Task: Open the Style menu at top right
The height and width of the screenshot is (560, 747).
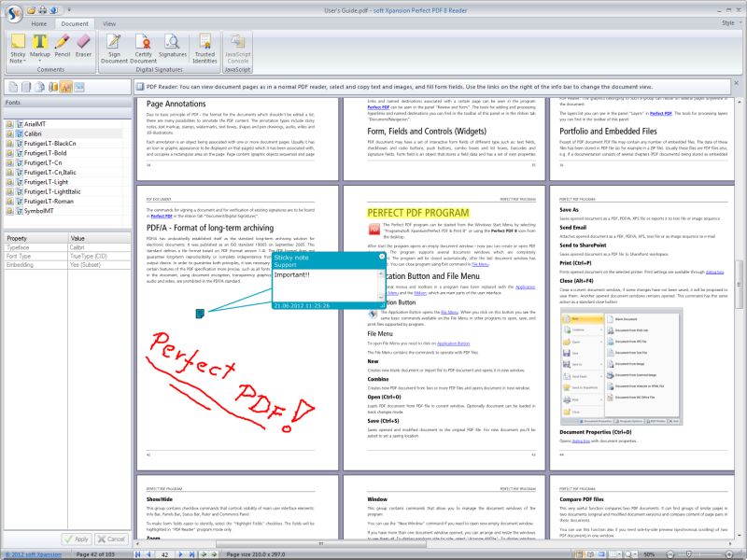Action: pos(731,22)
